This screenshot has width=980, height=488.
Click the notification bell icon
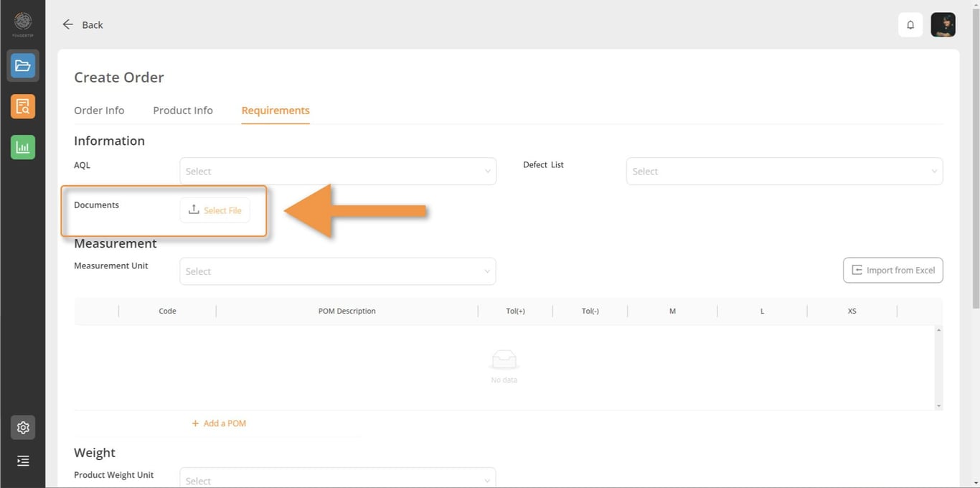(x=910, y=24)
